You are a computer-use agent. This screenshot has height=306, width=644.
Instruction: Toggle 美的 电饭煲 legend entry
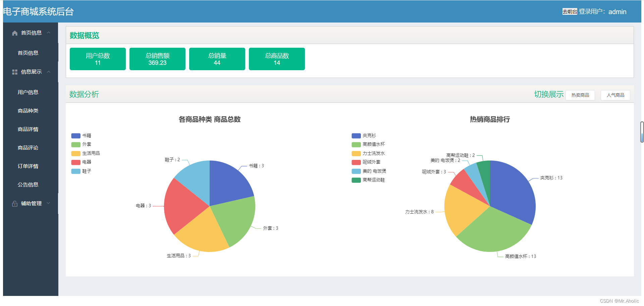pyautogui.click(x=369, y=171)
